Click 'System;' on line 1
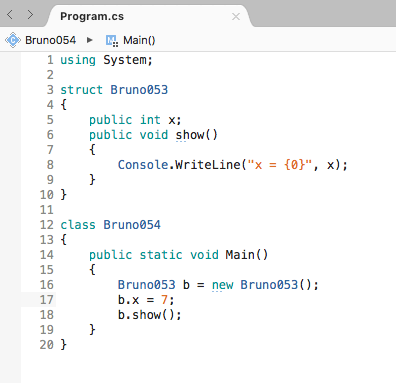The height and width of the screenshot is (383, 396). coord(128,60)
